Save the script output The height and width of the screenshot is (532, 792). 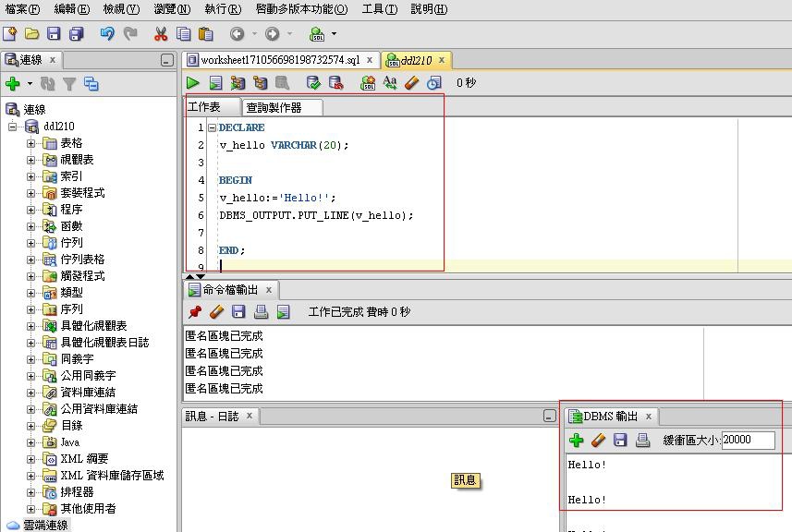point(238,312)
